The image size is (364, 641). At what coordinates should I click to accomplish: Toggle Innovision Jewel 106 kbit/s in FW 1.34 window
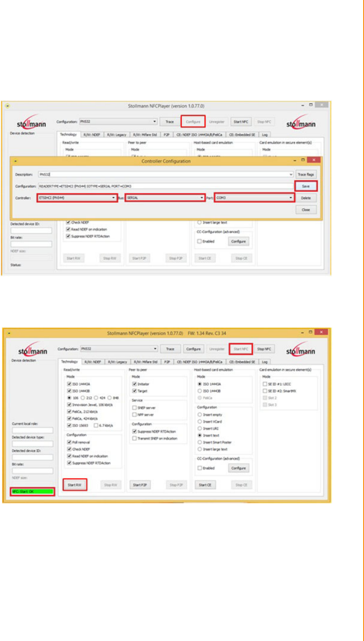69,404
